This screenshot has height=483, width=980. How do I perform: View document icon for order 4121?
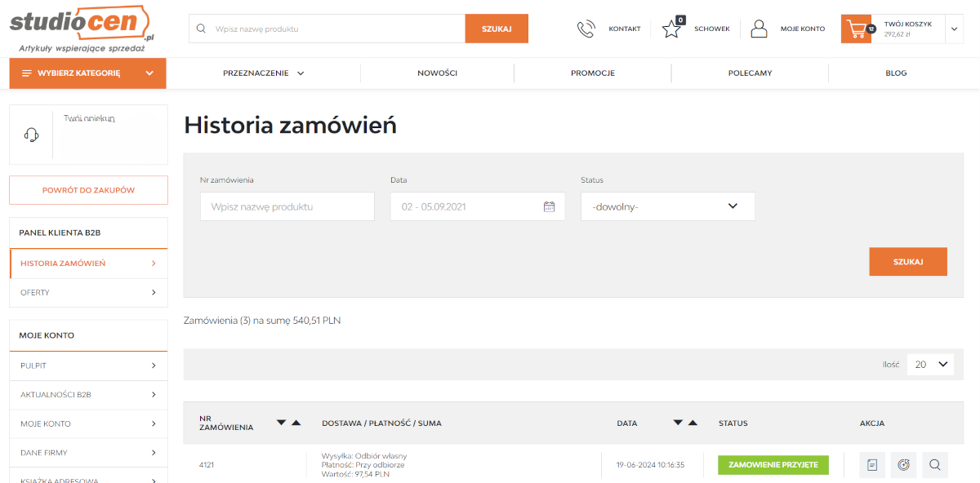tap(872, 465)
